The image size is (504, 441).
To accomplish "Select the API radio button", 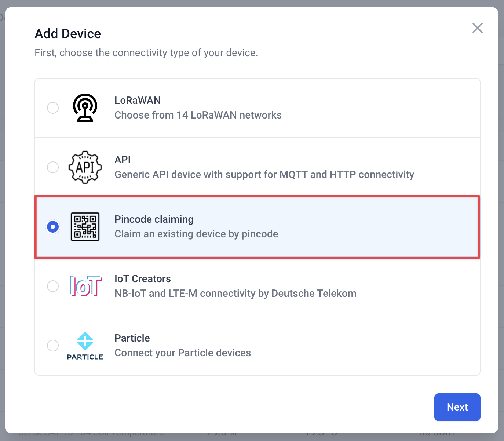I will [x=53, y=167].
